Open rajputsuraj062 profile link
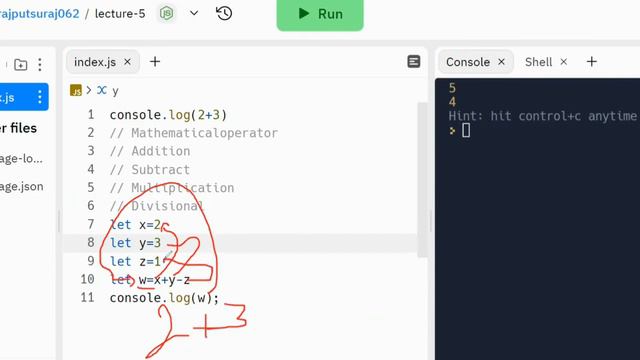This screenshot has height=360, width=640. [x=40, y=13]
